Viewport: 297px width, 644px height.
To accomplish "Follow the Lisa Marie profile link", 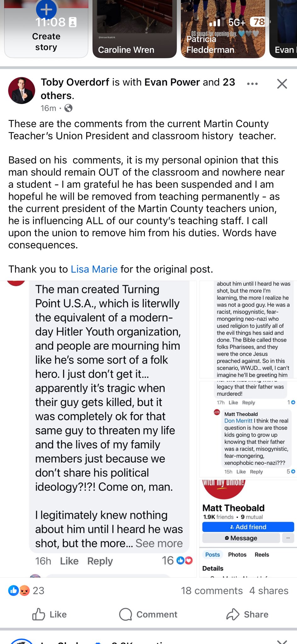I will coord(94,269).
